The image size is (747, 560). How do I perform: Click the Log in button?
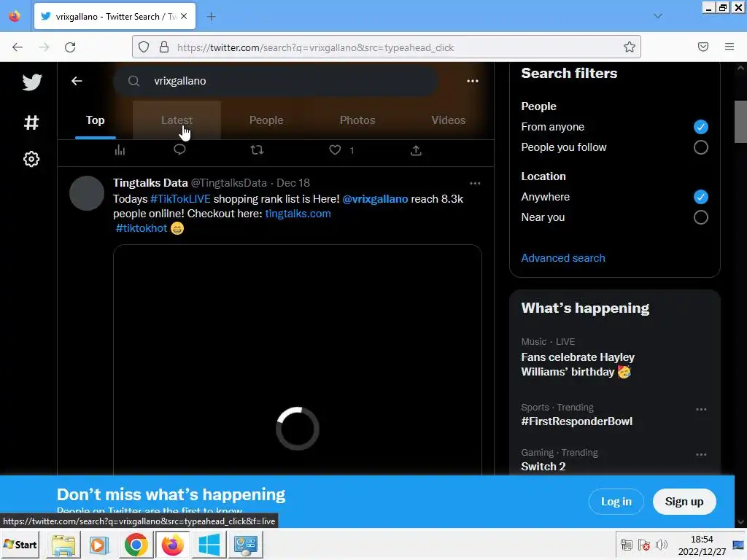616,502
